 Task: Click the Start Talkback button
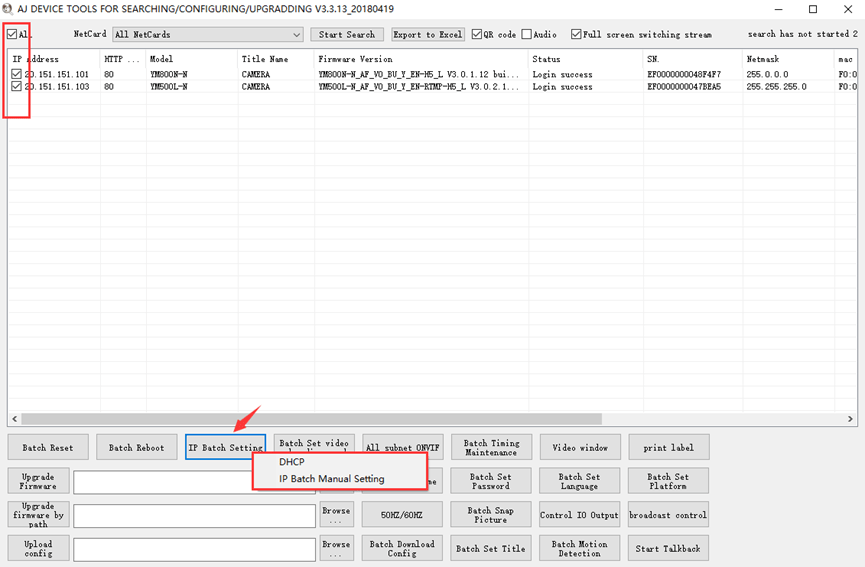coord(668,549)
